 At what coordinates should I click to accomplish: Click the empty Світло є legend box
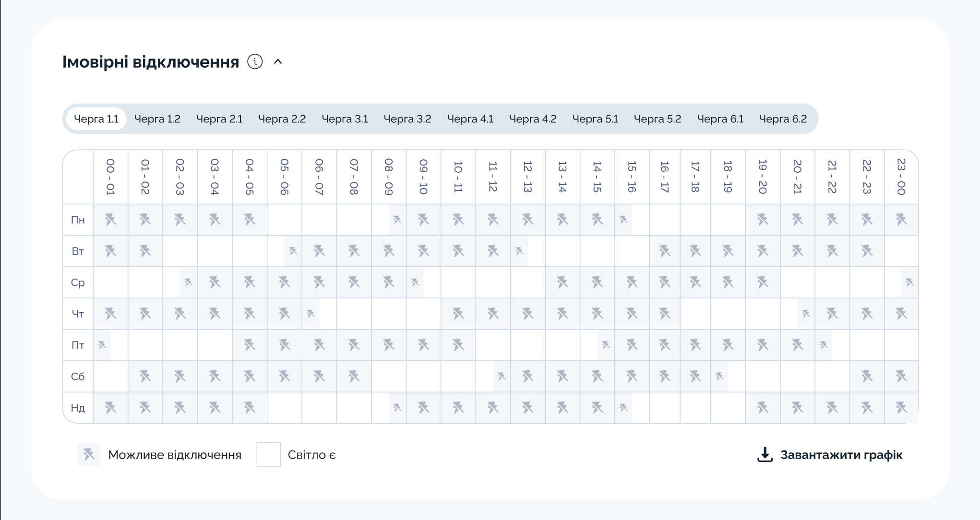268,454
